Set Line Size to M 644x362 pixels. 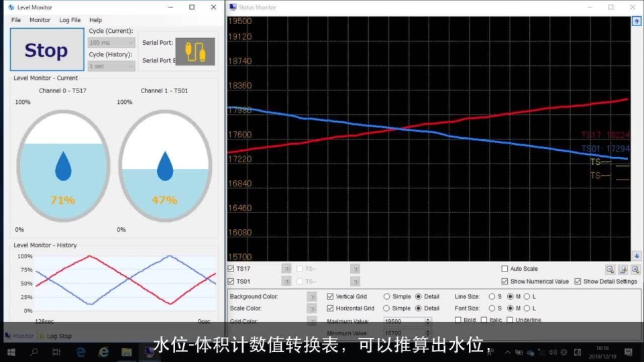click(x=510, y=296)
